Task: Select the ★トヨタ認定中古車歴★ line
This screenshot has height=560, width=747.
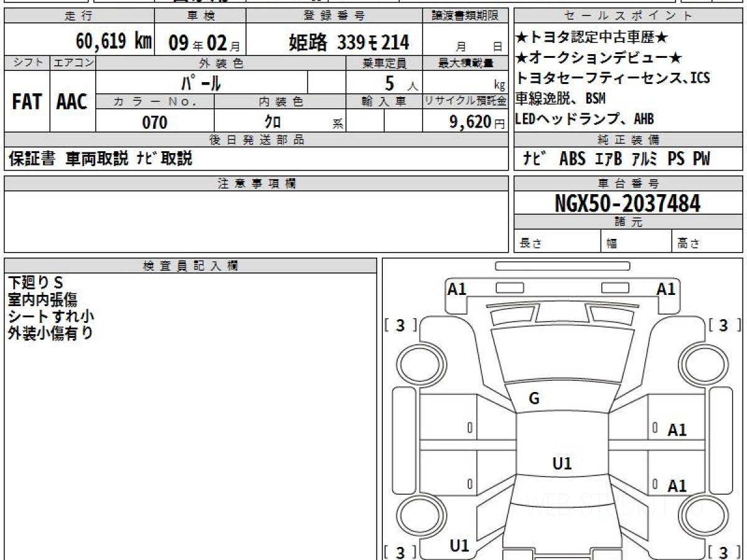Action: (x=592, y=38)
